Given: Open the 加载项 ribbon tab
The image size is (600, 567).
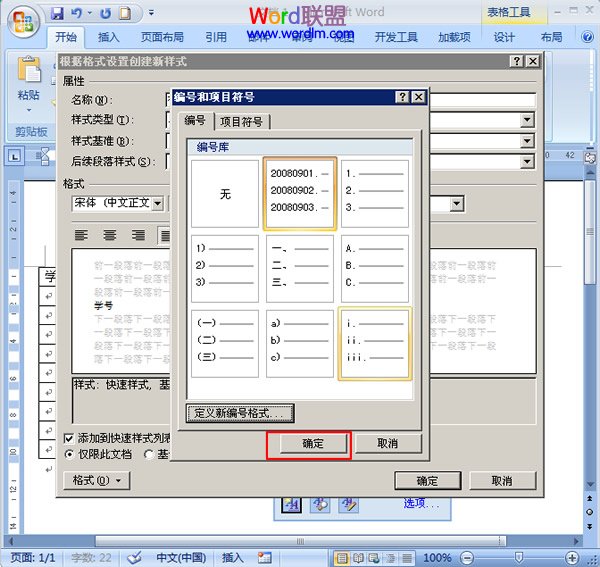Looking at the screenshot, I should pos(455,37).
